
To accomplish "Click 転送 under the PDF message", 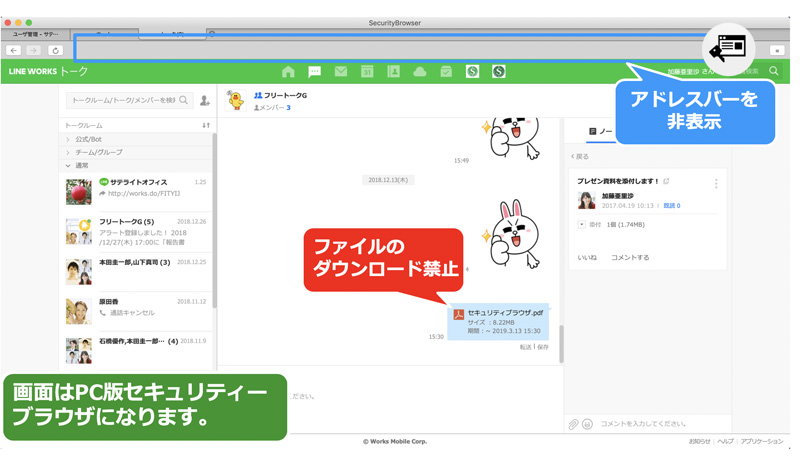I will pos(526,347).
